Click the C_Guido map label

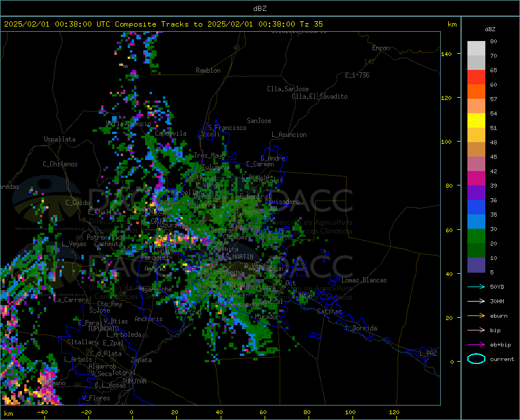77,203
